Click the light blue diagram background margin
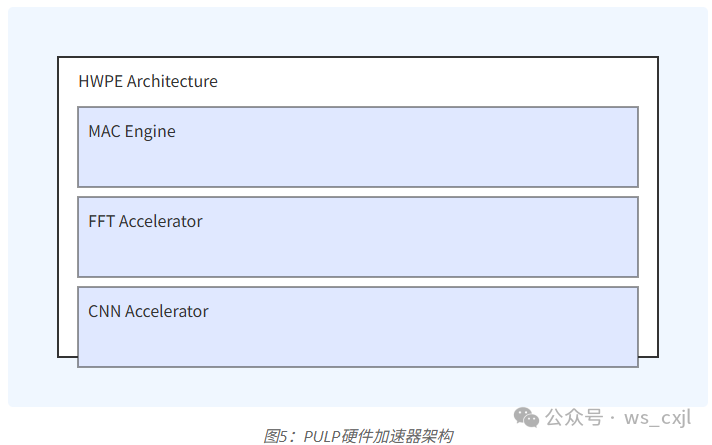 pyautogui.click(x=32, y=200)
